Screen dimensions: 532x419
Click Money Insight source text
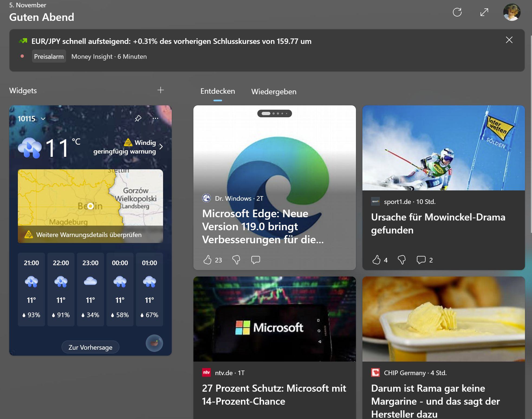pyautogui.click(x=92, y=56)
